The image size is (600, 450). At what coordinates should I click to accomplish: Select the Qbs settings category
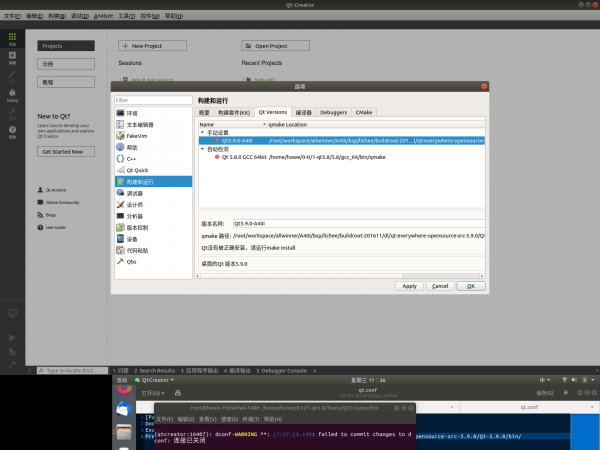[x=132, y=262]
